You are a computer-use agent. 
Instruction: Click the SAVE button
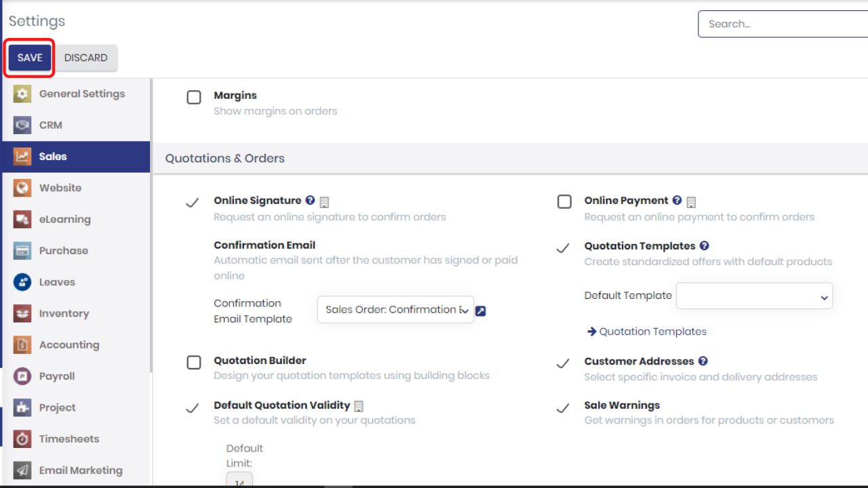click(x=30, y=58)
